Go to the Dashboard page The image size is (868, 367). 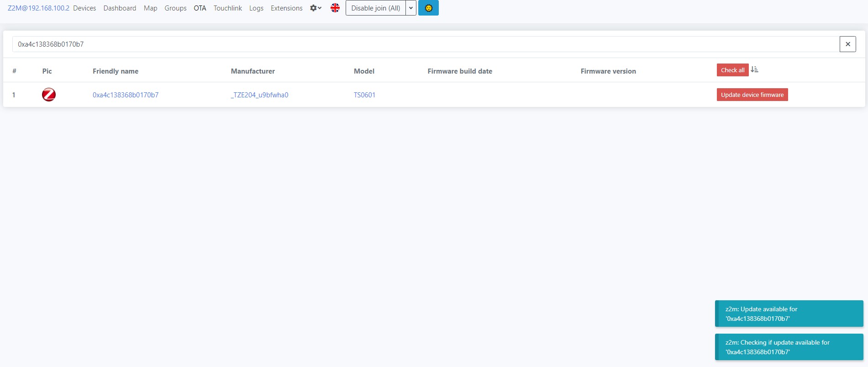pos(120,8)
